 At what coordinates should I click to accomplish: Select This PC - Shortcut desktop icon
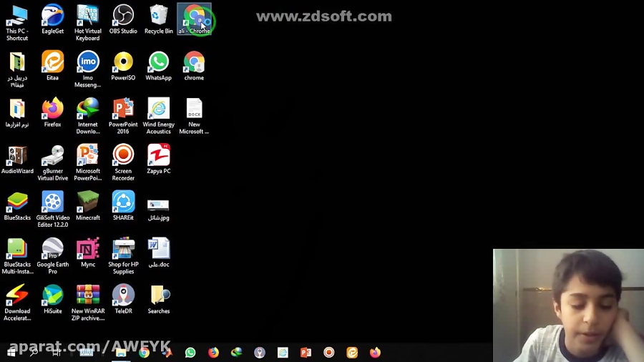[17, 23]
